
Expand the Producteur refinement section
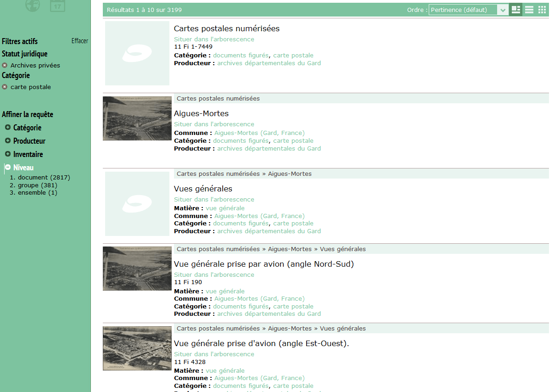(x=8, y=141)
